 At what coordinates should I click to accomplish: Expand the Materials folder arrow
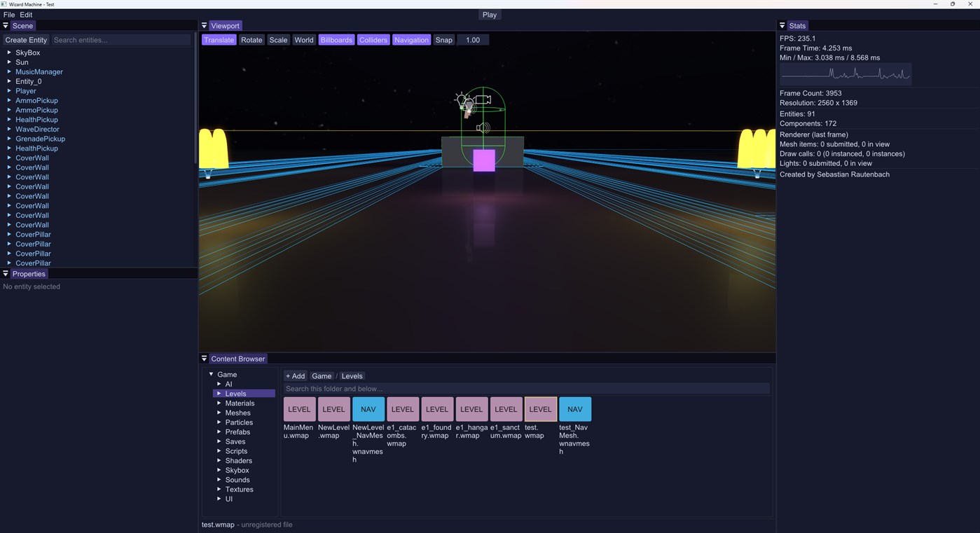pos(219,403)
